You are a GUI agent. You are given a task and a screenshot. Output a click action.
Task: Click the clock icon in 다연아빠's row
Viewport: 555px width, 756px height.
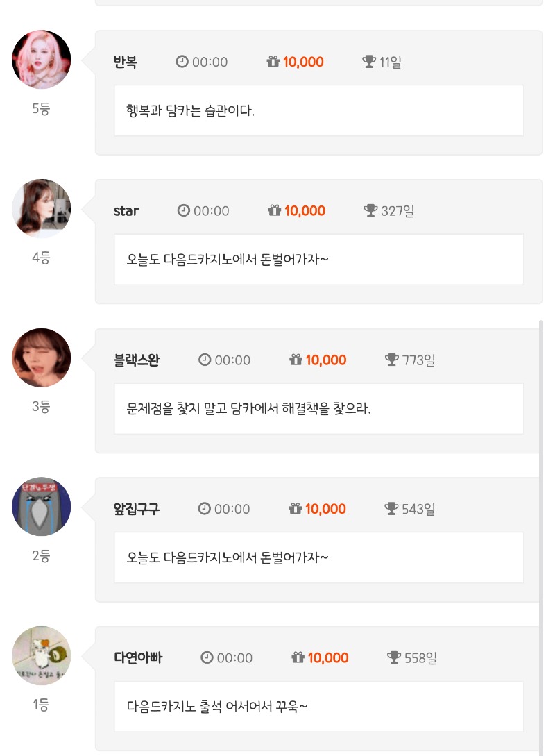(x=207, y=657)
